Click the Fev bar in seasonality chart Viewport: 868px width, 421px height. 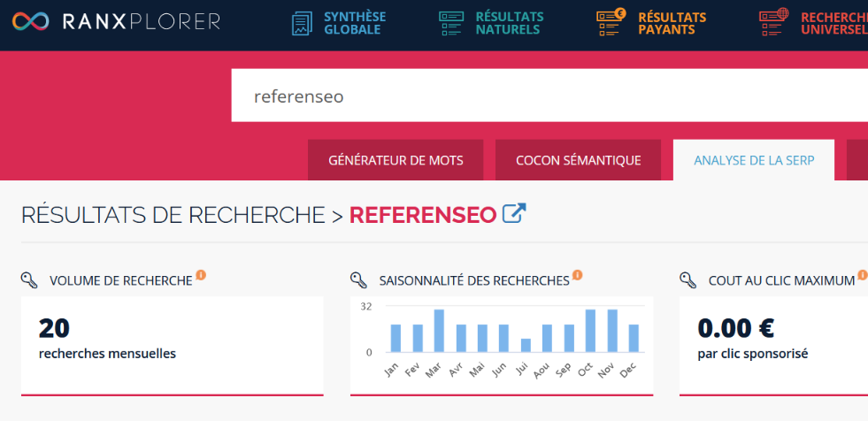coord(418,338)
